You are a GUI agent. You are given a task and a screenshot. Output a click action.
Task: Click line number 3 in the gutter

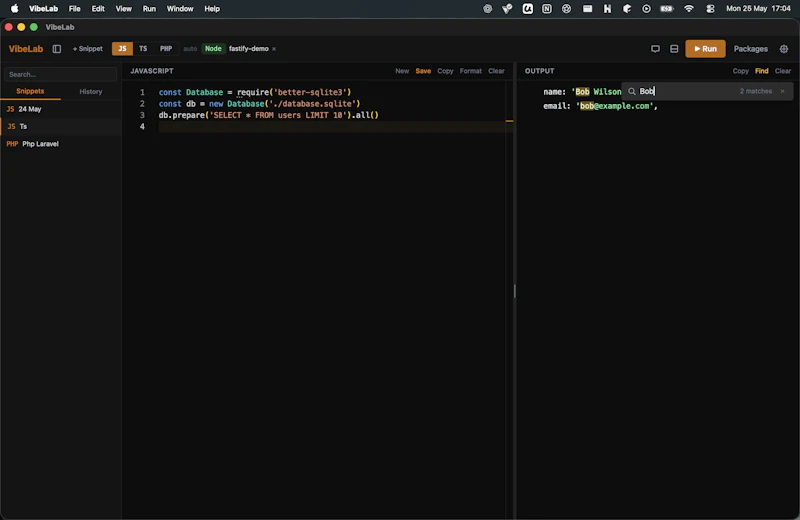142,115
